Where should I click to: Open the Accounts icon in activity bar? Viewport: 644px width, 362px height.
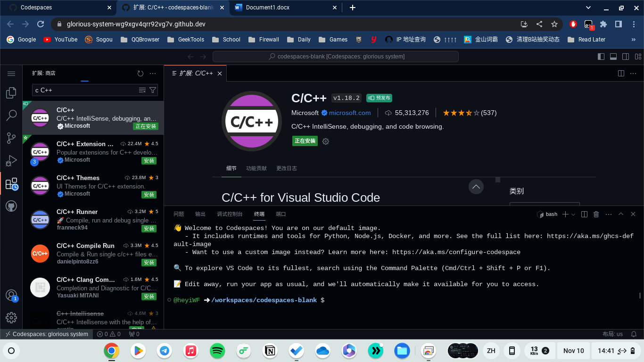click(x=11, y=296)
